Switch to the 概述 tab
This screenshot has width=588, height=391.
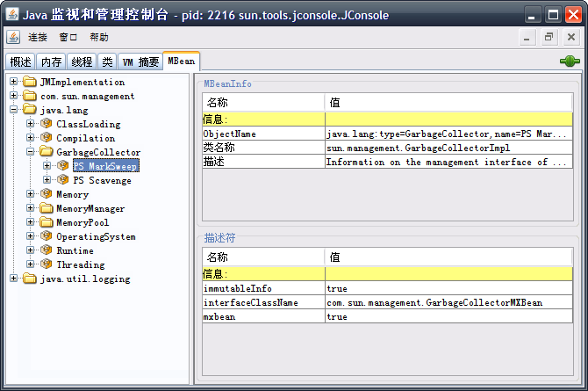point(20,62)
